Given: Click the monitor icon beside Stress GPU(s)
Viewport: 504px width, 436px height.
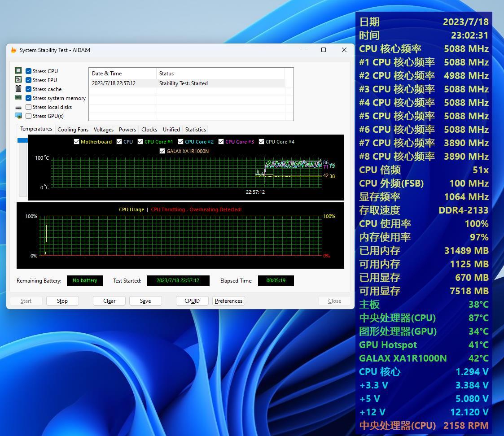Looking at the screenshot, I should pyautogui.click(x=18, y=116).
